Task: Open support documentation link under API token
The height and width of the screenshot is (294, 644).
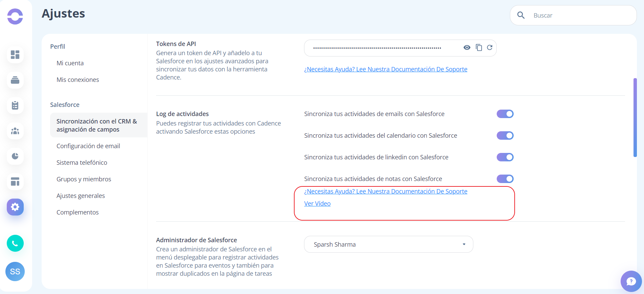Action: [x=386, y=69]
